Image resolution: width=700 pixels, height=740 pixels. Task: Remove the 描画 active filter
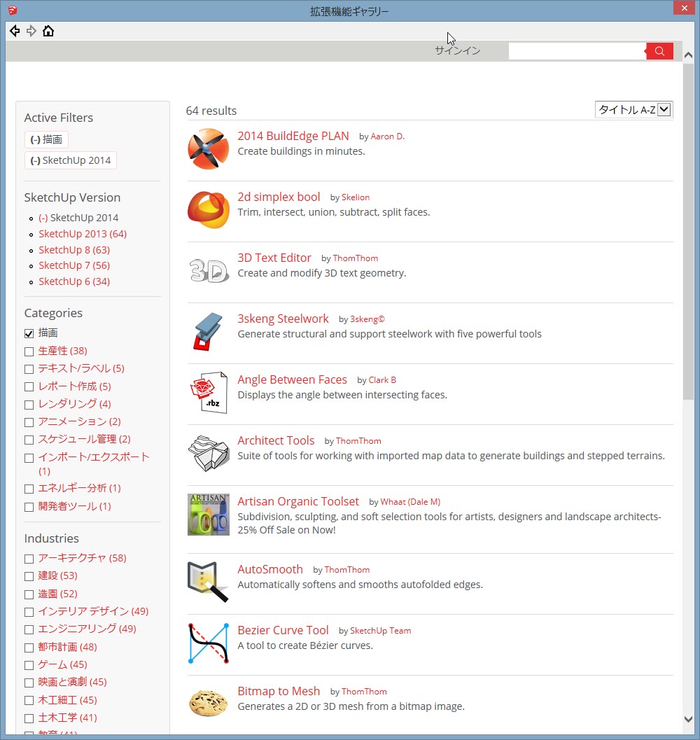click(46, 140)
